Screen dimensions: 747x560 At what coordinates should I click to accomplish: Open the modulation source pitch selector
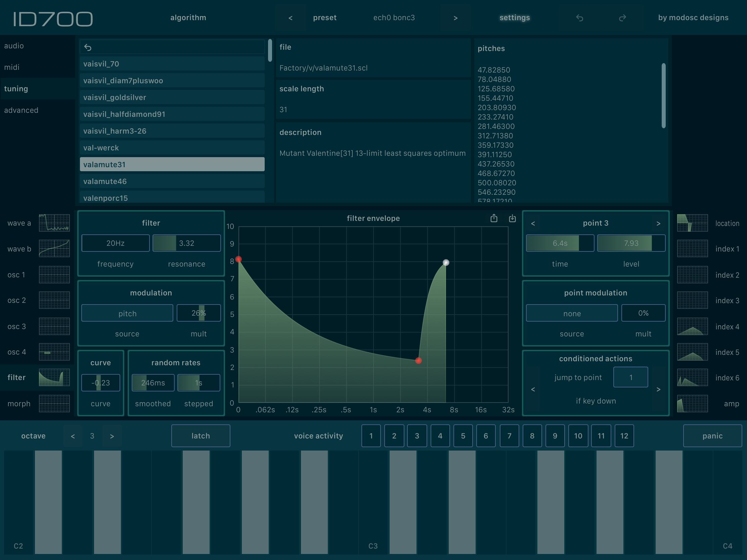(x=127, y=313)
